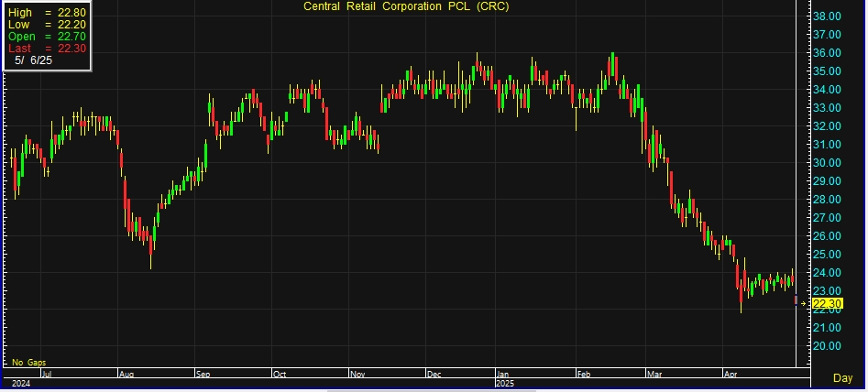This screenshot has width=868, height=392.
Task: Click the Oct month label on time axis
Action: click(280, 375)
